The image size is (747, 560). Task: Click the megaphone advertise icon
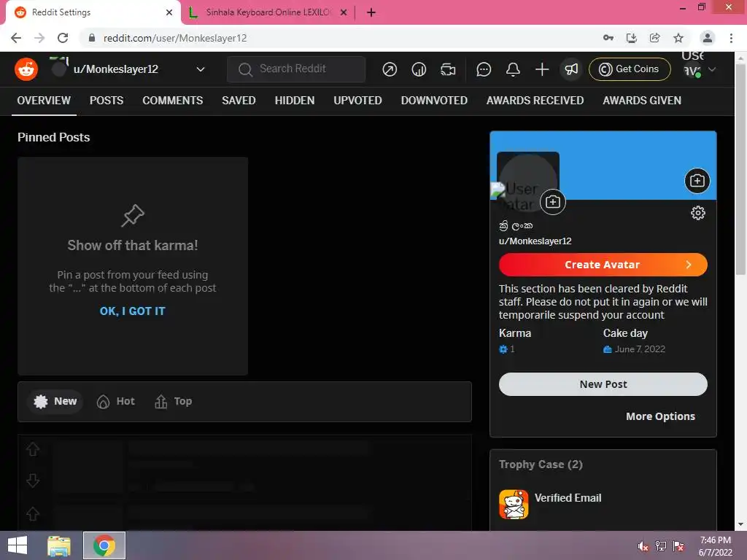click(571, 69)
